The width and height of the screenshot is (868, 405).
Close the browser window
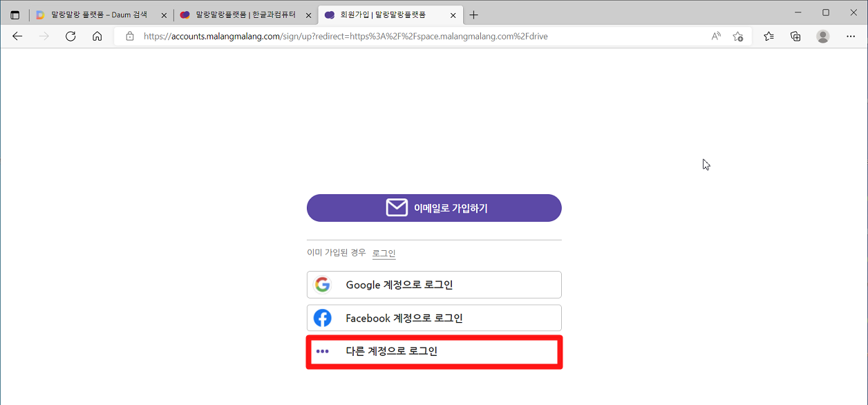(x=854, y=12)
